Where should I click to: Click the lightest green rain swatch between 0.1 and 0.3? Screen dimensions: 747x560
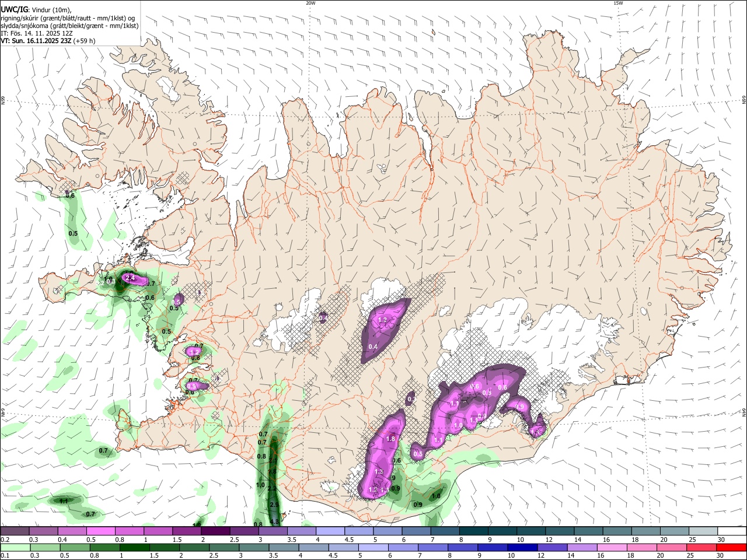click(15, 547)
